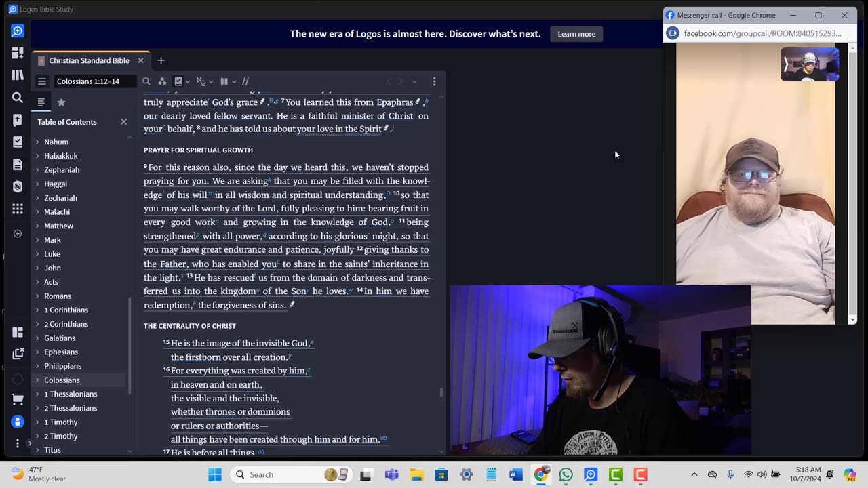Open the sidebar three-dot more menu
This screenshot has height=488, width=868.
coord(18,443)
